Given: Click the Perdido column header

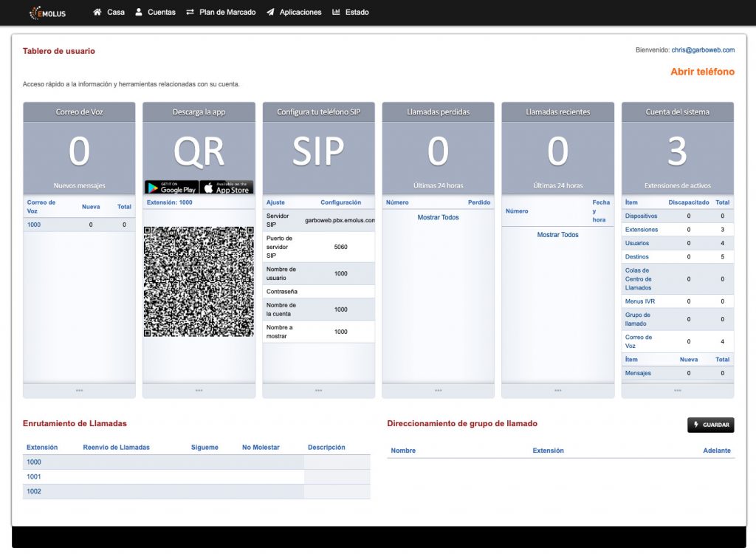Looking at the screenshot, I should [478, 202].
